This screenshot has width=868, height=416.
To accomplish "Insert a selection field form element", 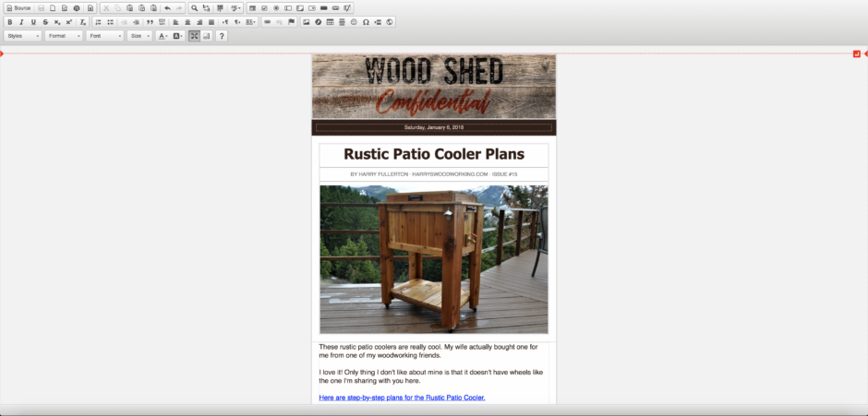I will point(312,8).
